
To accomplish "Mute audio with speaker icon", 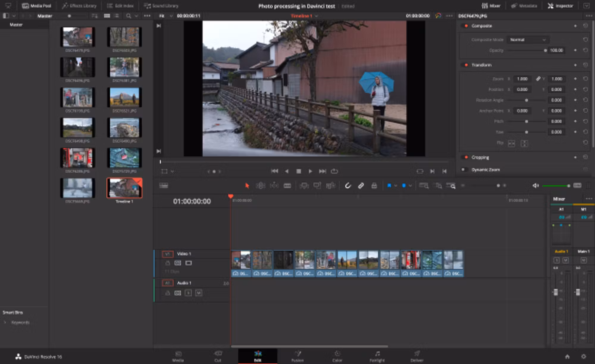I will point(535,186).
